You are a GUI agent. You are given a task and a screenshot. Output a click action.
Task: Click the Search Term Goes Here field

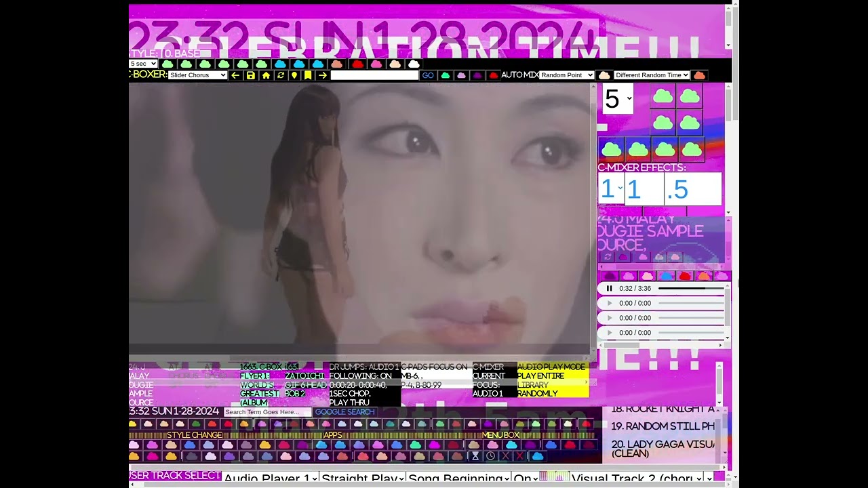click(x=267, y=412)
